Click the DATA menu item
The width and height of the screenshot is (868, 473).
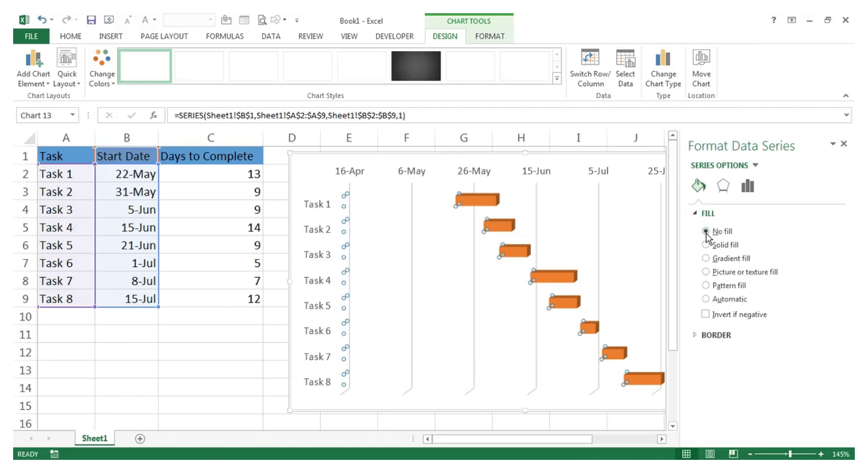(271, 36)
